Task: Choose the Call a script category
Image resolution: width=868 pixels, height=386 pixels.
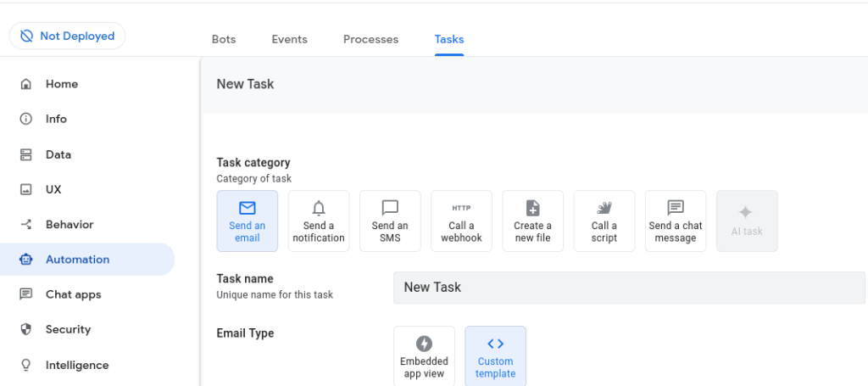Action: (604, 221)
